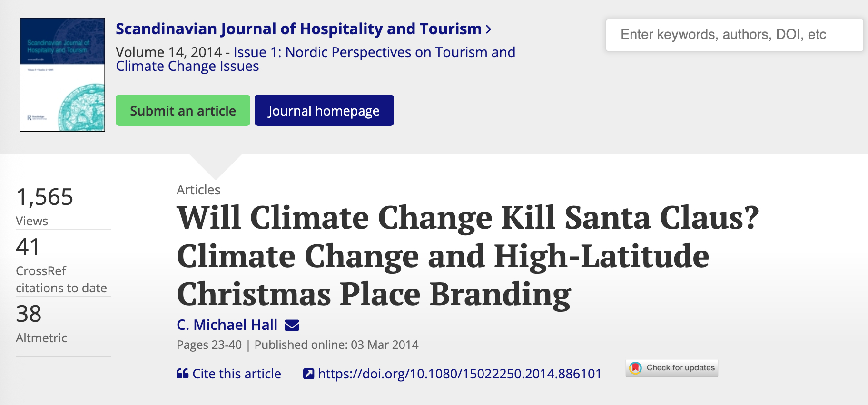Focus the keyword search input field
The image size is (868, 405).
pyautogui.click(x=734, y=35)
